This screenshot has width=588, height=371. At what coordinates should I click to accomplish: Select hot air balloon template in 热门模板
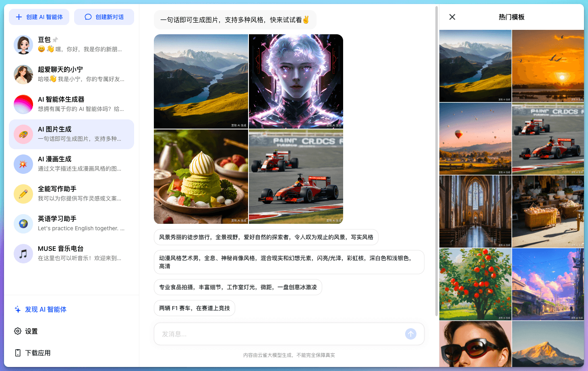tap(475, 139)
